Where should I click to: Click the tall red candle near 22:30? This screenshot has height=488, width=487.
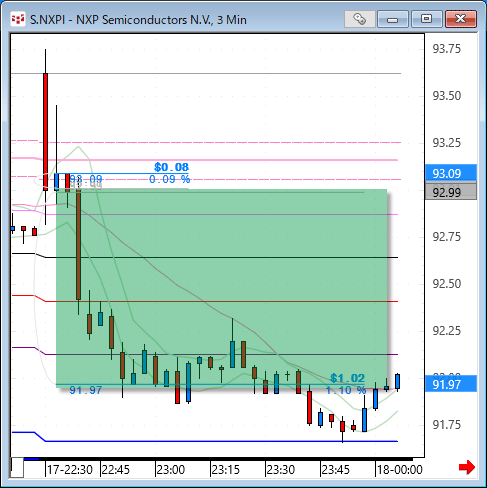pos(45,132)
